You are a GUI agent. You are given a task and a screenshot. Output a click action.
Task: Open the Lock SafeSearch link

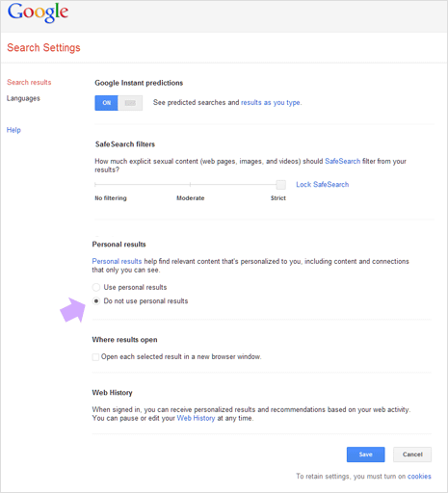(x=322, y=185)
